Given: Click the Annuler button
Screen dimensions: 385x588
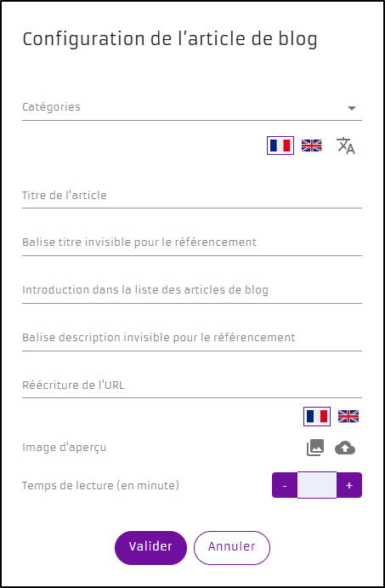Looking at the screenshot, I should pos(232,547).
